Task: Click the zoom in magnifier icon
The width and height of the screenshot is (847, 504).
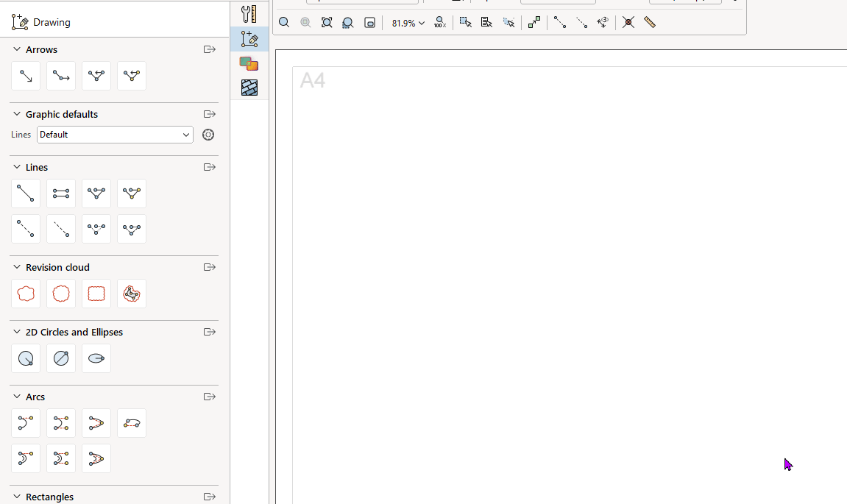Action: tap(284, 23)
